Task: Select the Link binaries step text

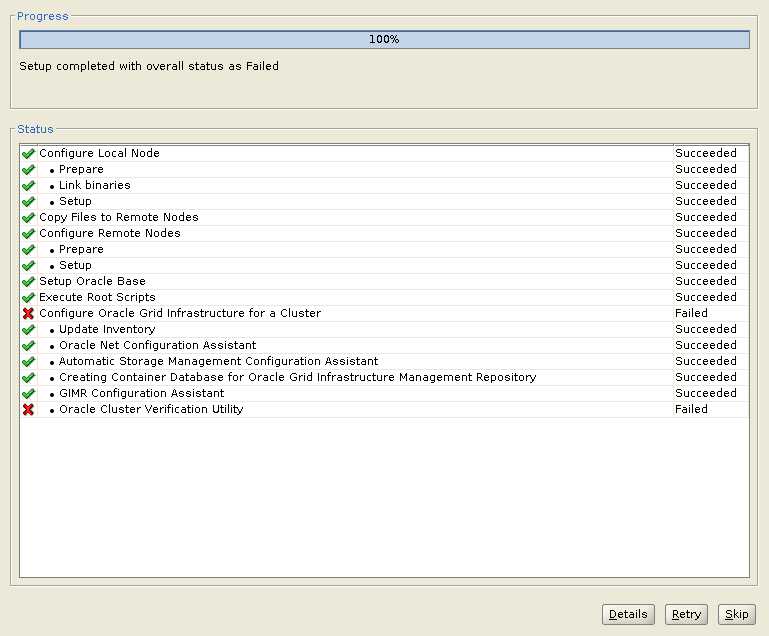Action: click(x=95, y=185)
